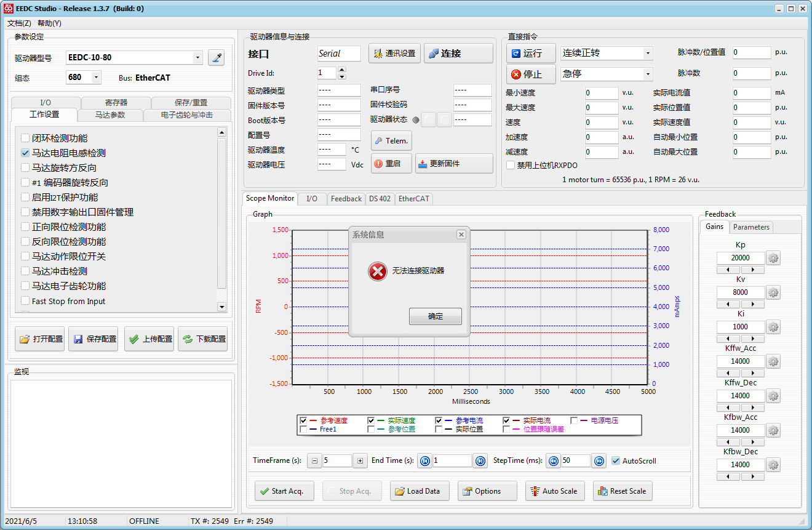Open the 驱动器型号 EEDC-10-80 dropdown
This screenshot has height=530, width=812.
point(197,58)
